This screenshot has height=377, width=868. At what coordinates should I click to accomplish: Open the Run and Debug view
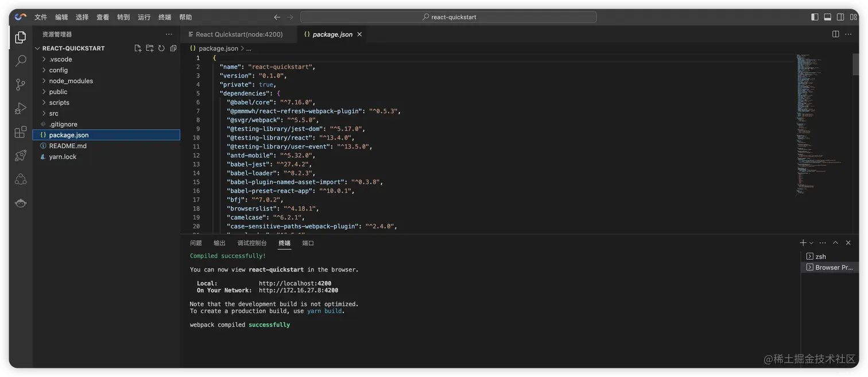21,108
